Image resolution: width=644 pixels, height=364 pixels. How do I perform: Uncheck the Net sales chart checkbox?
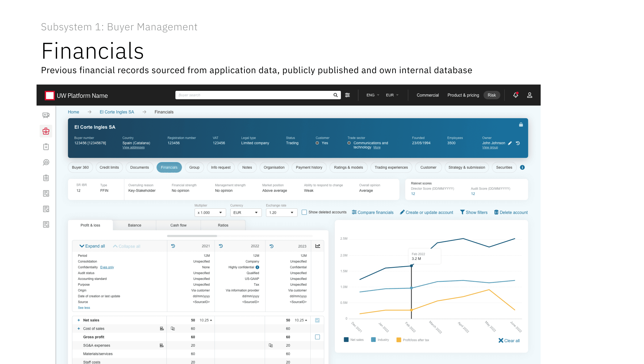pos(317,320)
